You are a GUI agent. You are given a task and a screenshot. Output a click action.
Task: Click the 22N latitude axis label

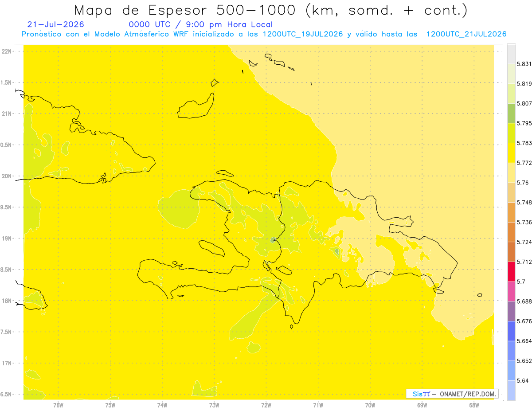coord(7,51)
